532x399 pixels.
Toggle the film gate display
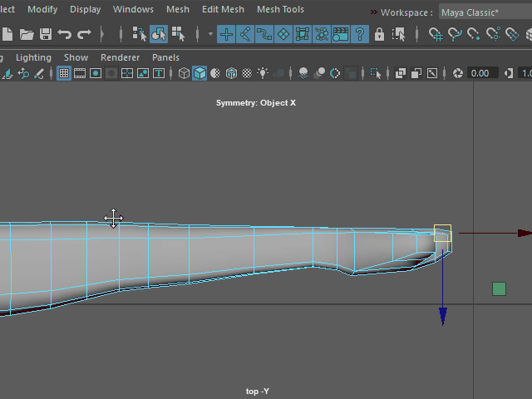80,73
